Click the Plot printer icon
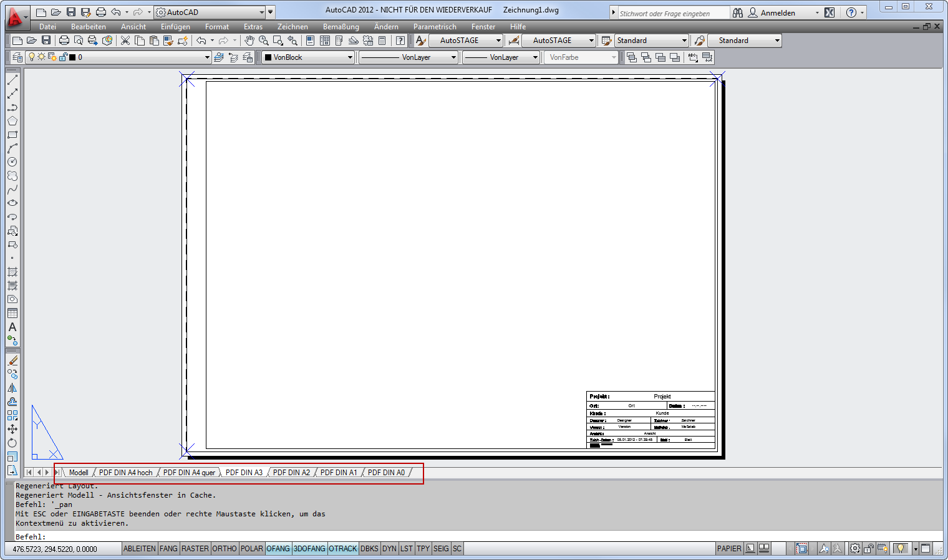Image resolution: width=948 pixels, height=560 pixels. pyautogui.click(x=64, y=41)
